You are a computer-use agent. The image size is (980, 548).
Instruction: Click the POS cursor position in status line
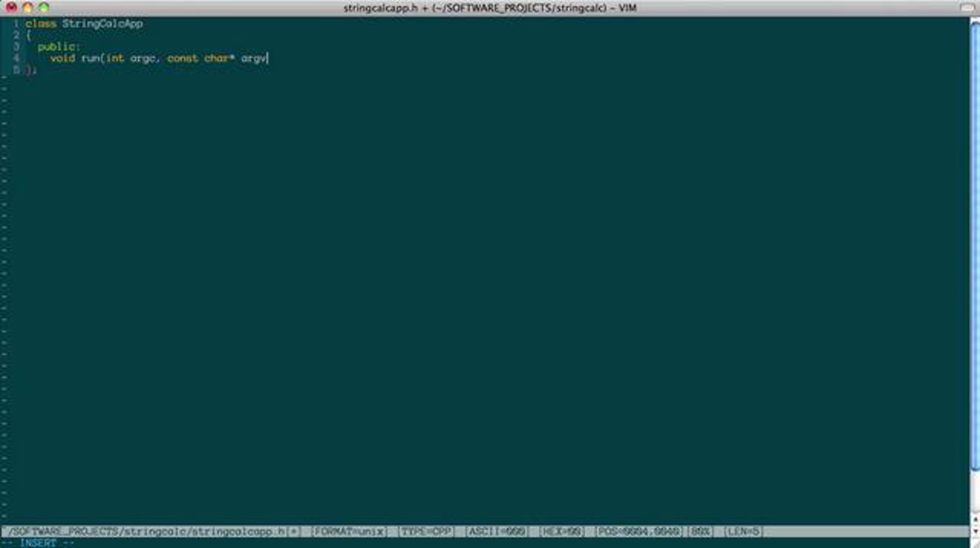point(638,532)
